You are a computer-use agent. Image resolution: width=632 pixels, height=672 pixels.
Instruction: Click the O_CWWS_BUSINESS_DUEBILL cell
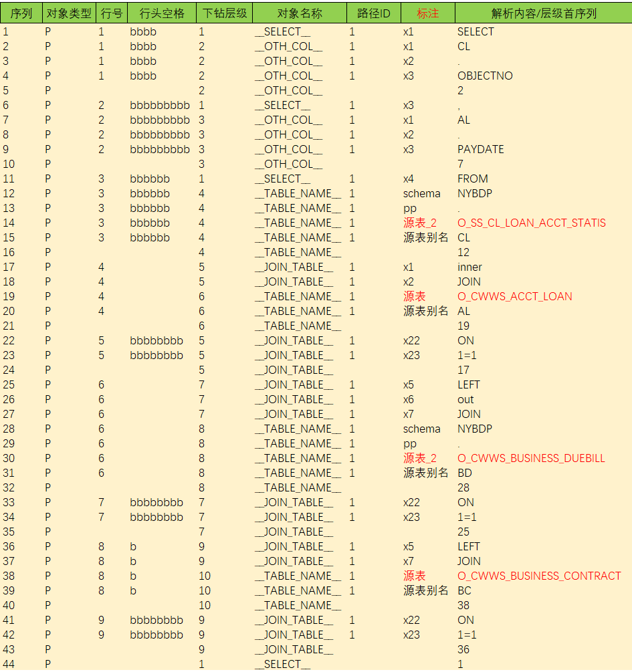coord(531,458)
